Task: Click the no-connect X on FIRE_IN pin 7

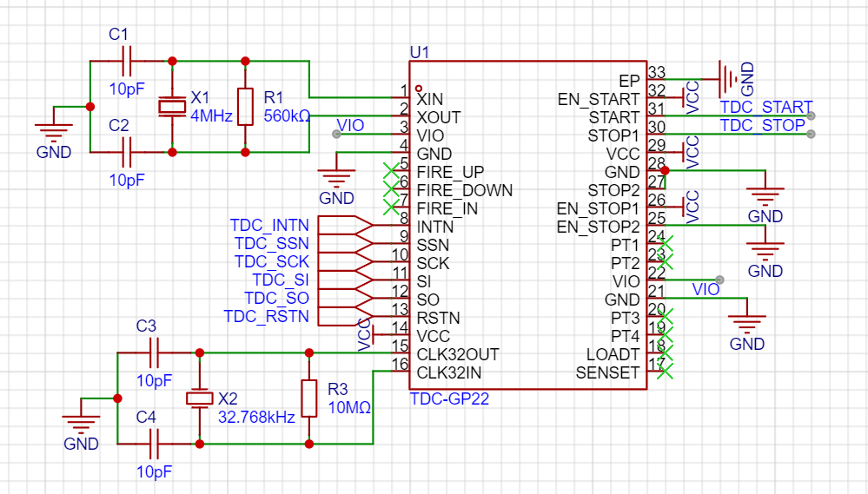Action: (x=391, y=207)
